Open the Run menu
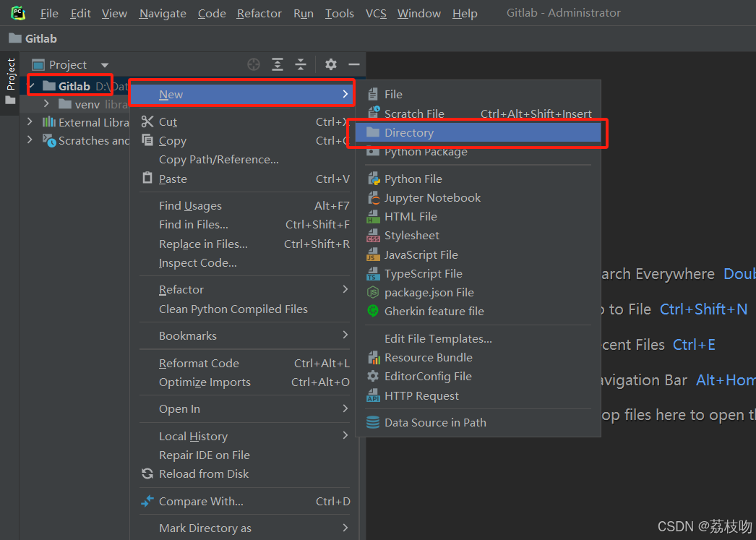Viewport: 756px width, 540px height. [304, 14]
